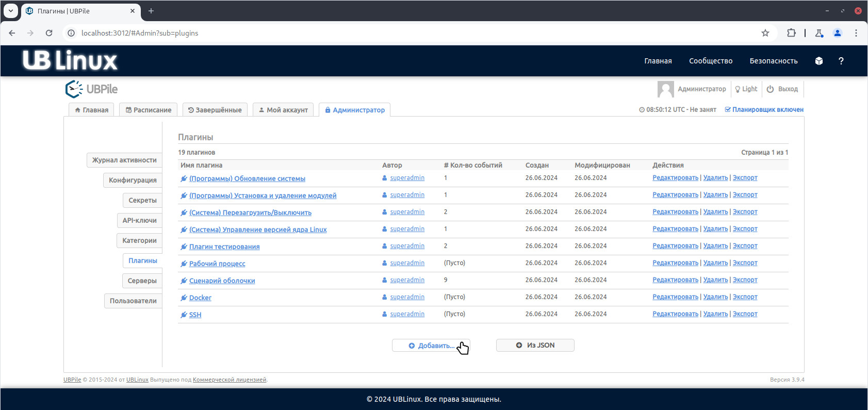Open Сценарий оболочки plugin link
The width and height of the screenshot is (868, 410).
click(x=222, y=281)
